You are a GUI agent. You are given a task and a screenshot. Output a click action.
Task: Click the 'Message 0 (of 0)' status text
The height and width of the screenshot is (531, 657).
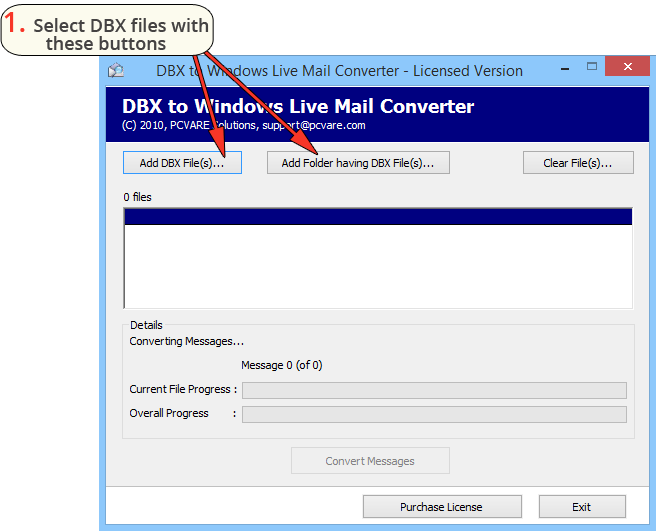coord(282,365)
